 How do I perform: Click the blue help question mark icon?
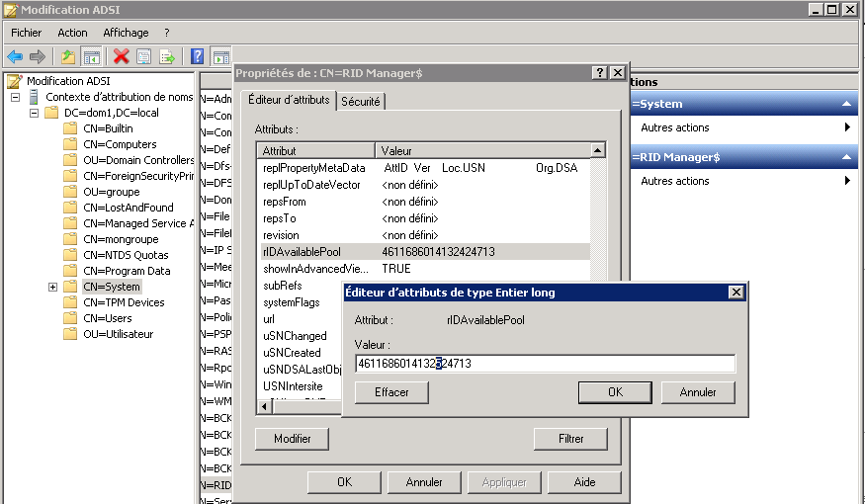(x=198, y=56)
